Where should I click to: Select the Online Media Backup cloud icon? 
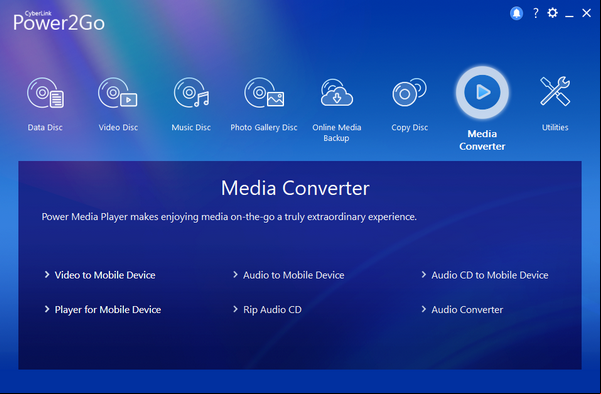pyautogui.click(x=337, y=92)
